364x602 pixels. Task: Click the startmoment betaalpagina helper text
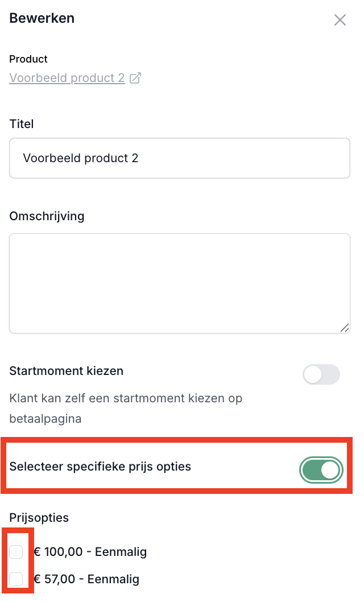pos(126,408)
